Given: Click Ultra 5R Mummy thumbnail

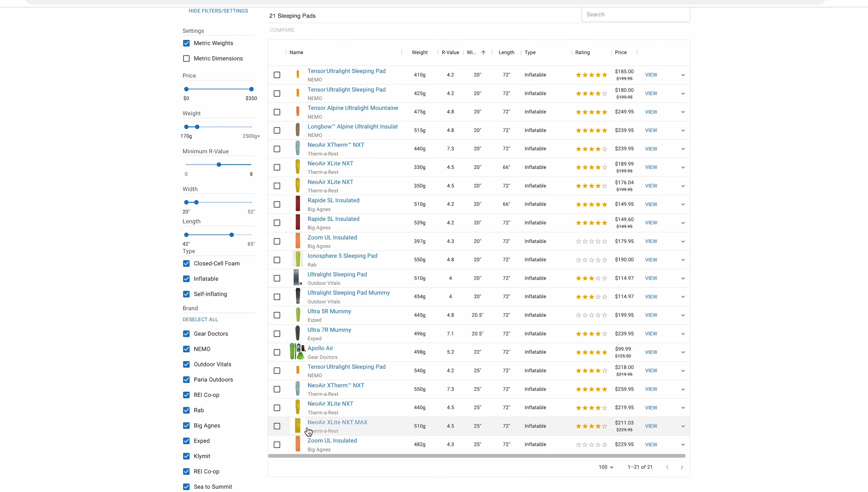Looking at the screenshot, I should click(297, 314).
